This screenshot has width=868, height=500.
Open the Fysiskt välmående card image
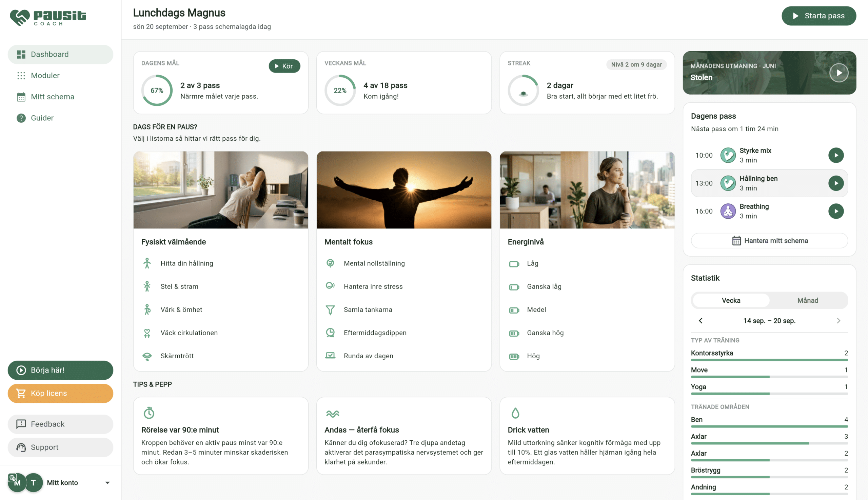(220, 190)
